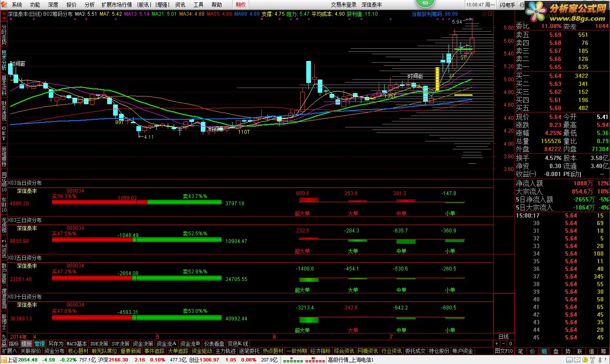This screenshot has width=610, height=364.
Task: Click the double up-arrow icon in the status bar
Action: (x=600, y=360)
